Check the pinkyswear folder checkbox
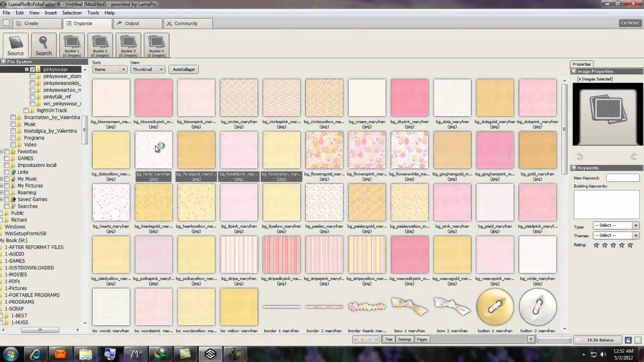Screen dimensions: 644x362 [32, 69]
